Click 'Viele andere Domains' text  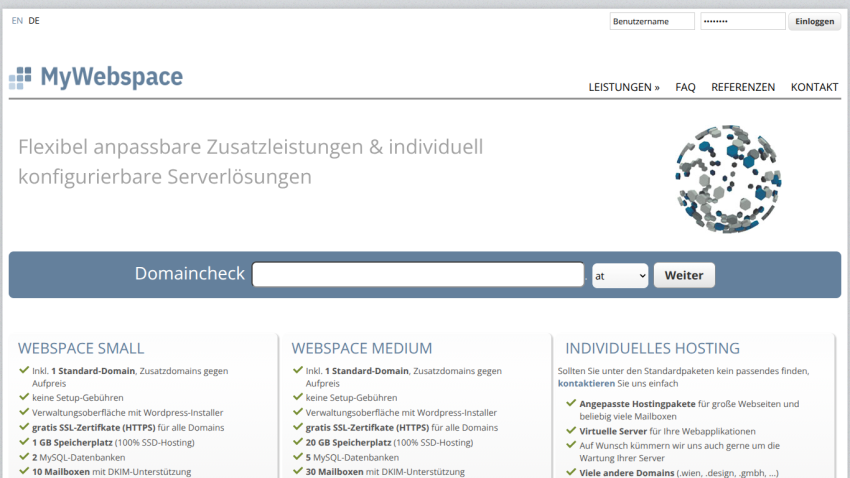(627, 473)
